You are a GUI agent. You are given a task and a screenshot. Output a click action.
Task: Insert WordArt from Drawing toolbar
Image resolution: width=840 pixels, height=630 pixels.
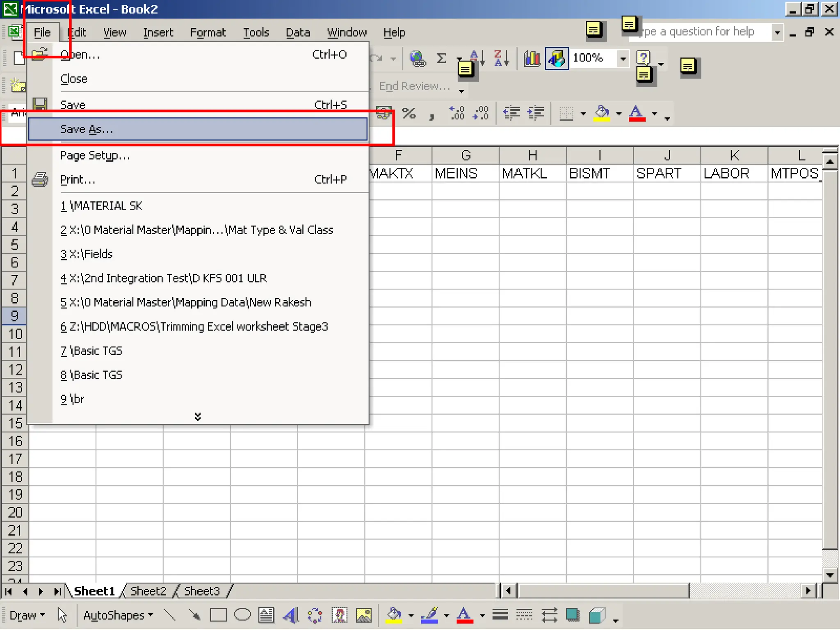point(291,615)
